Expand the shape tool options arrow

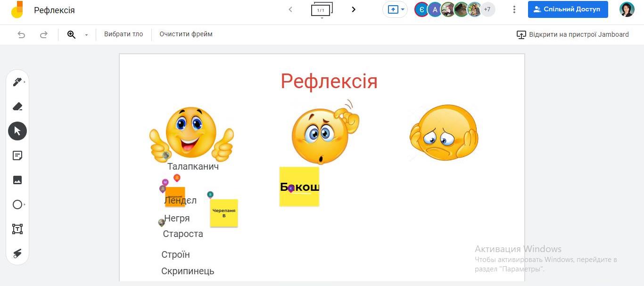point(24,204)
